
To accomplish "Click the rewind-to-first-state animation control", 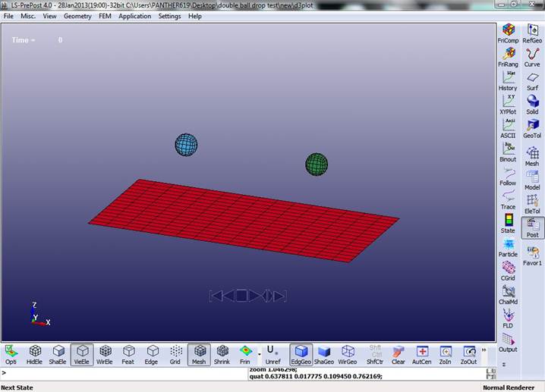I will point(216,296).
